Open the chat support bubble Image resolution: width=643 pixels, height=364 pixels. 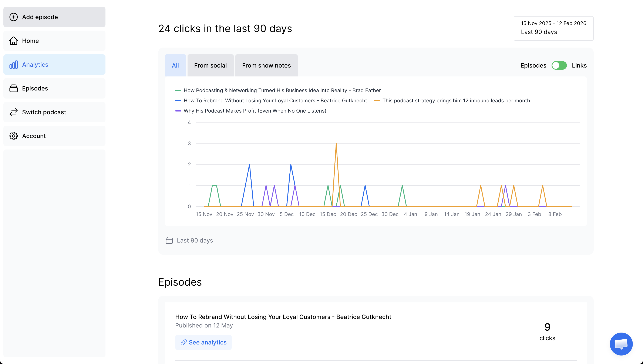[x=621, y=344]
